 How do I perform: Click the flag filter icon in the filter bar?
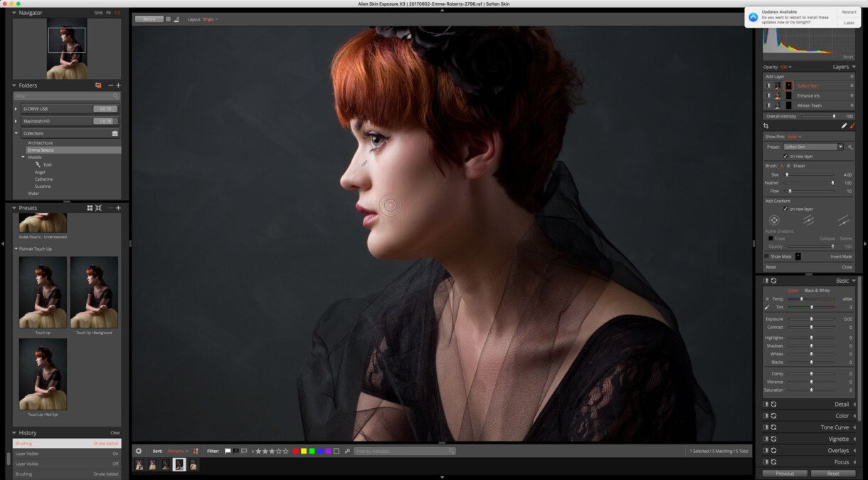pos(227,451)
